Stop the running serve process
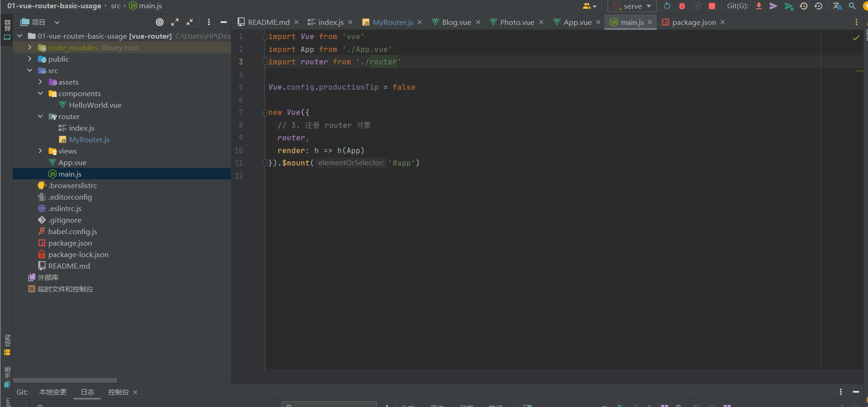 pos(712,6)
